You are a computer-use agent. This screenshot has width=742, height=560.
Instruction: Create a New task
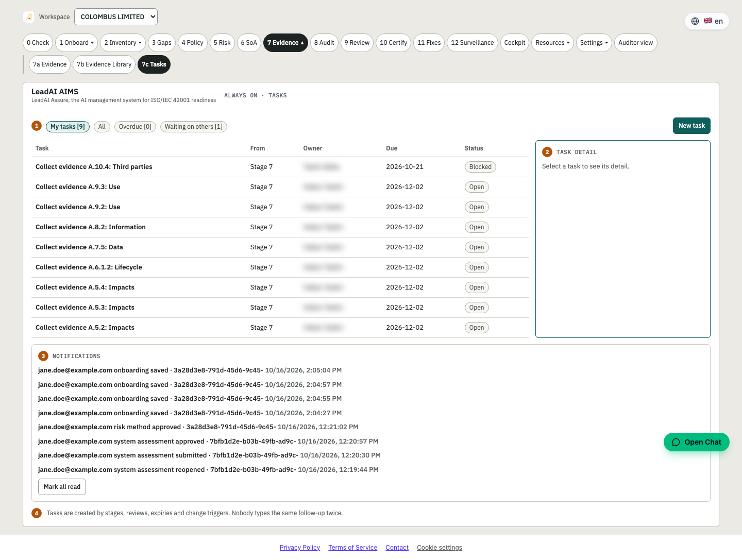[692, 126]
